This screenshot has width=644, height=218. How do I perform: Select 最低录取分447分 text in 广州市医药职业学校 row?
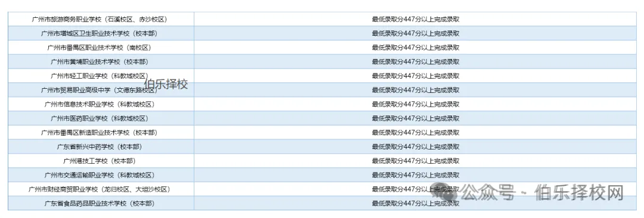[x=415, y=119]
